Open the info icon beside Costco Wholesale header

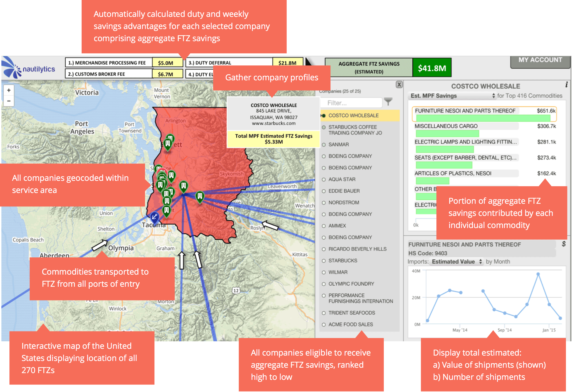pos(566,85)
